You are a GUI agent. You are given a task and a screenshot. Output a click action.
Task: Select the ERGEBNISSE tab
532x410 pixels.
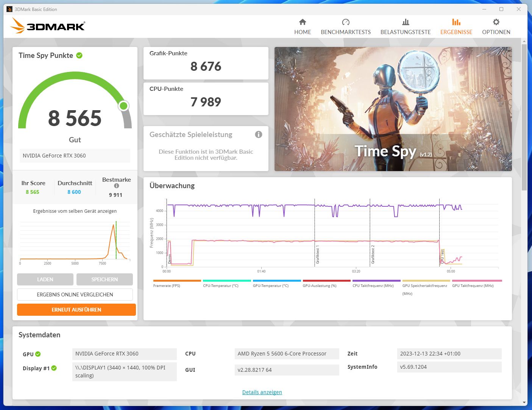point(456,27)
